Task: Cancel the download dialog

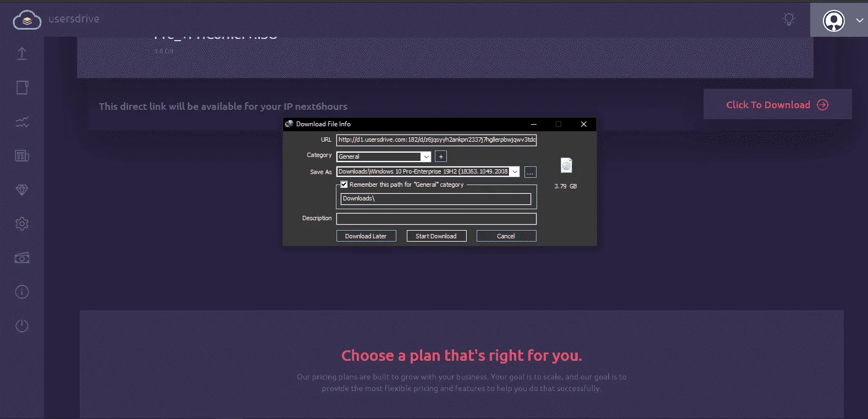Action: point(506,236)
